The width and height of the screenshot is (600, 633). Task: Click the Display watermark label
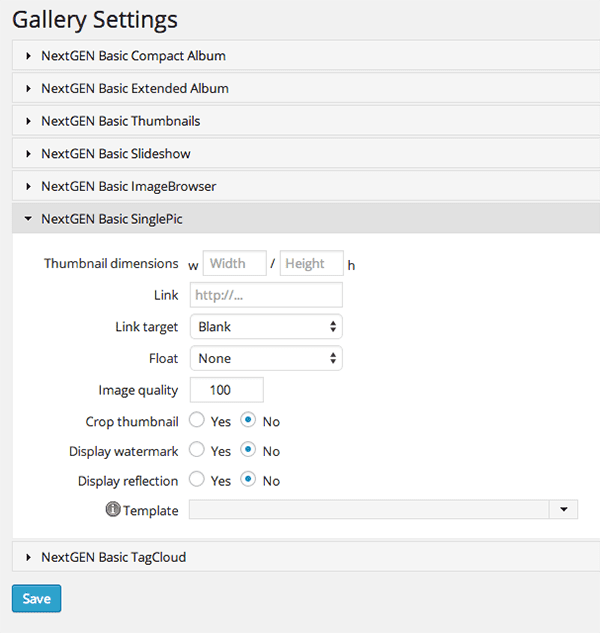click(x=124, y=451)
